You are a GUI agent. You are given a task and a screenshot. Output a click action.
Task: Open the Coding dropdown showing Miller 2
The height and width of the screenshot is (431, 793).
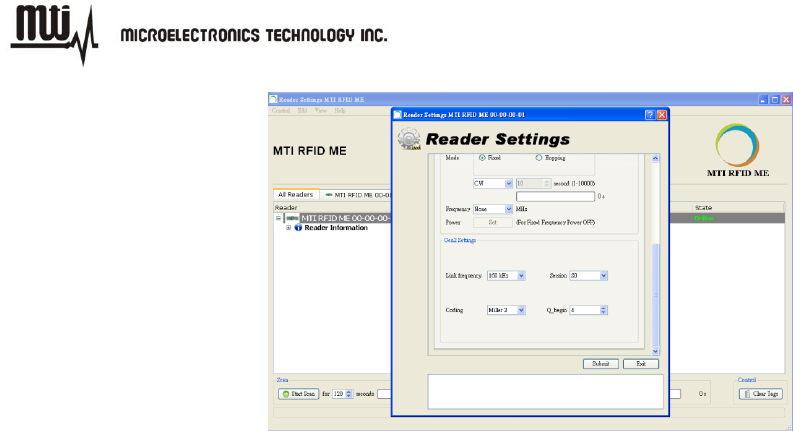pos(506,310)
